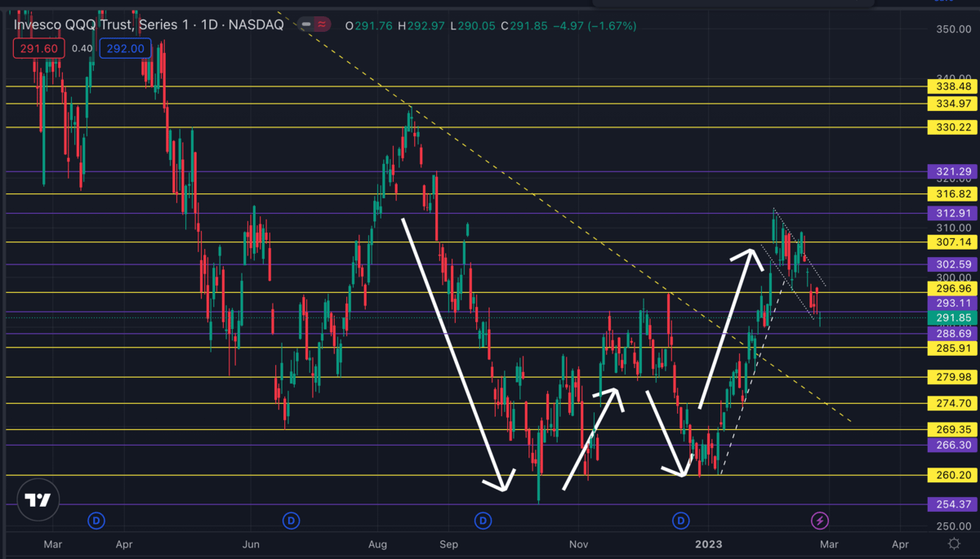Viewport: 980px width, 559px height.
Task: Select the 260.20 price label
Action: 953,475
